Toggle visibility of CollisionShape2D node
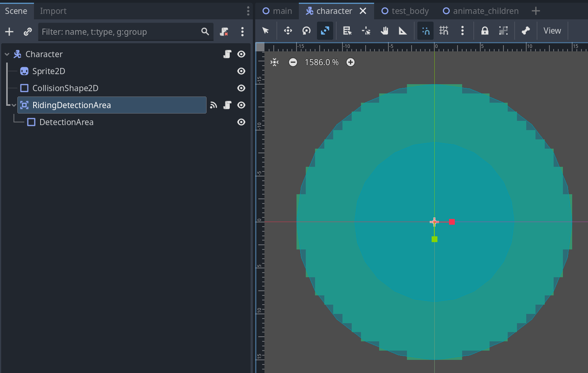This screenshot has height=373, width=588. pos(241,88)
